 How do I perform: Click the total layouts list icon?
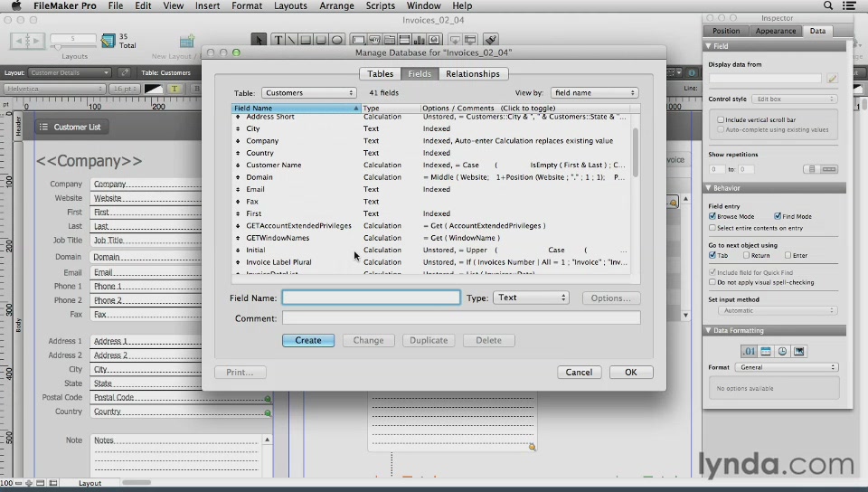(108, 41)
